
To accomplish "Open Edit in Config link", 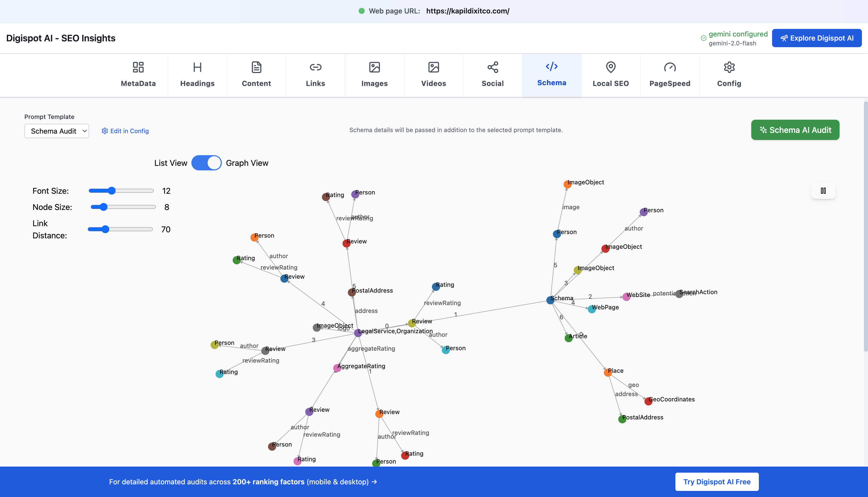I will [129, 131].
